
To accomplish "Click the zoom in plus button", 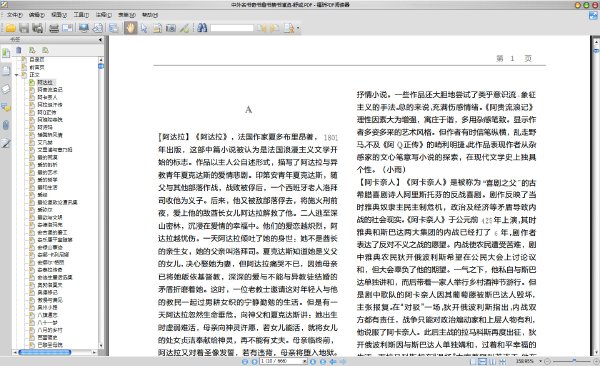I will (596, 361).
